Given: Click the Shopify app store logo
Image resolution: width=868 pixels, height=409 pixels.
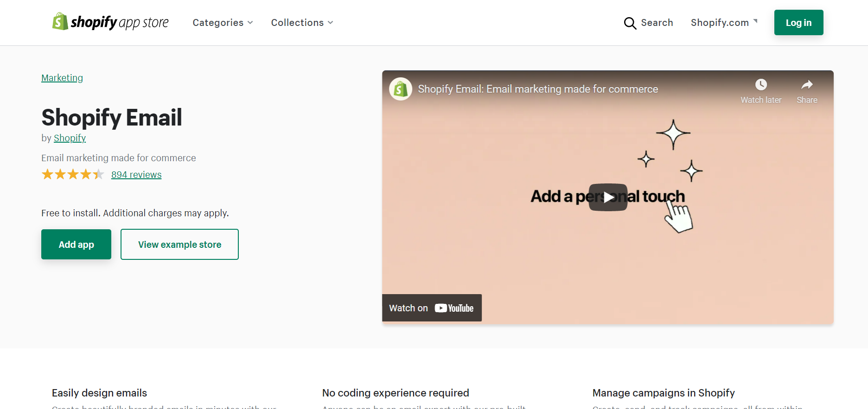Looking at the screenshot, I should pos(110,22).
